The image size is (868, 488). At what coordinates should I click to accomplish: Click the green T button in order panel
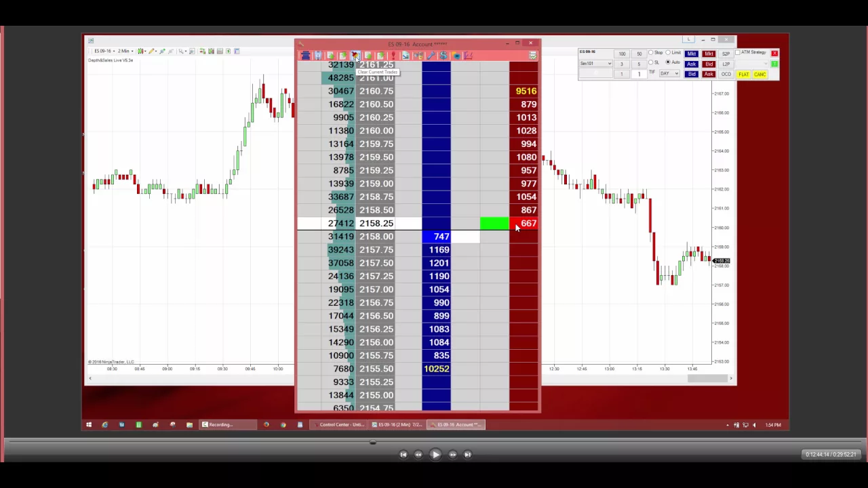click(774, 64)
